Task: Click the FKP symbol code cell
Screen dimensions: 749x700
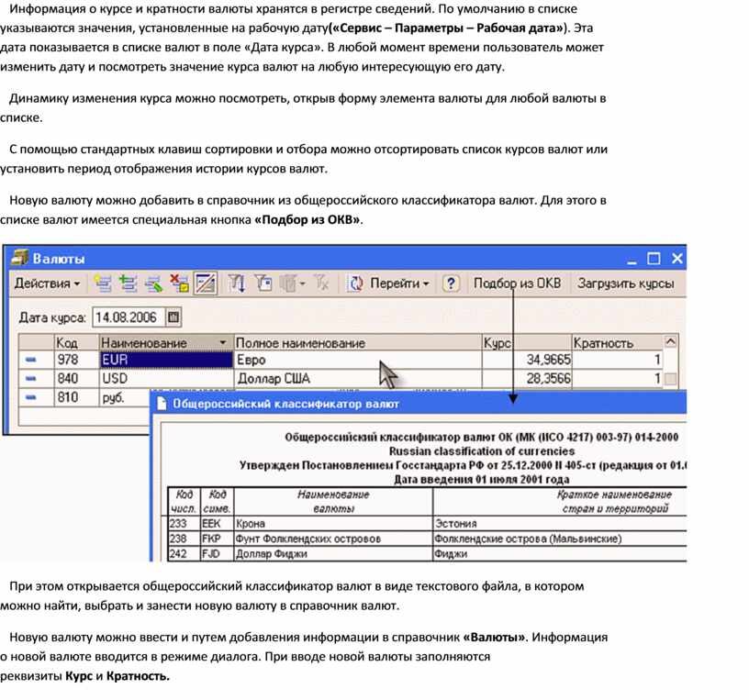Action: click(217, 539)
